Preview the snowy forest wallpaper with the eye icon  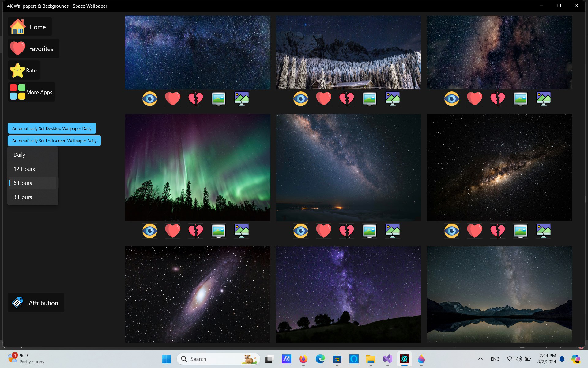301,99
